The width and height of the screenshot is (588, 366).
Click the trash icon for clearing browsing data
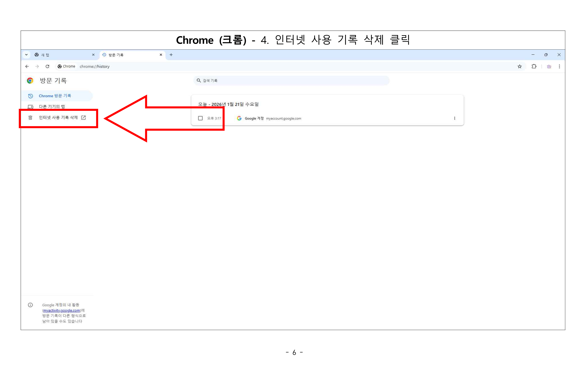pos(30,118)
